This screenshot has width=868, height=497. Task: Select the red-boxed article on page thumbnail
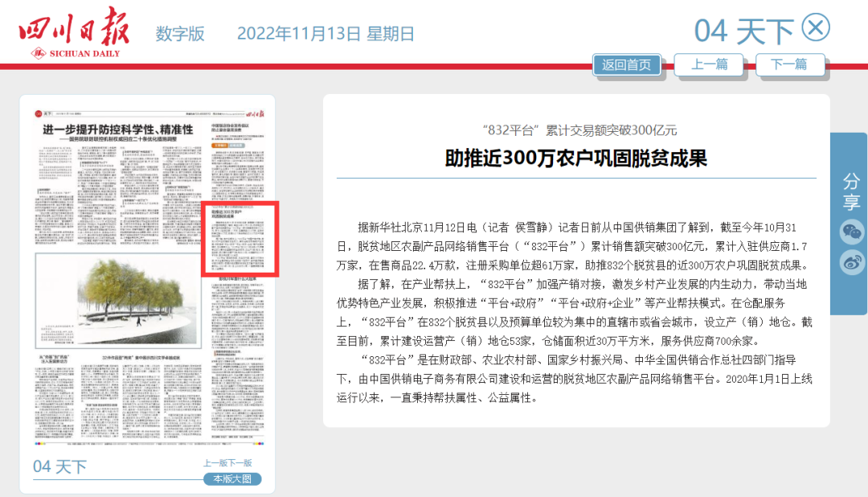(x=240, y=239)
